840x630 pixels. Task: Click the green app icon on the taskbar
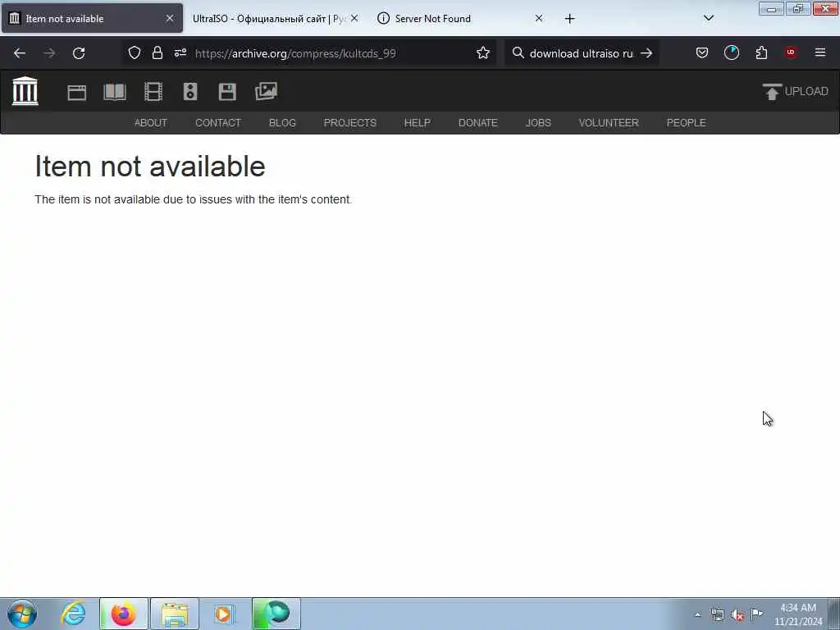click(276, 614)
